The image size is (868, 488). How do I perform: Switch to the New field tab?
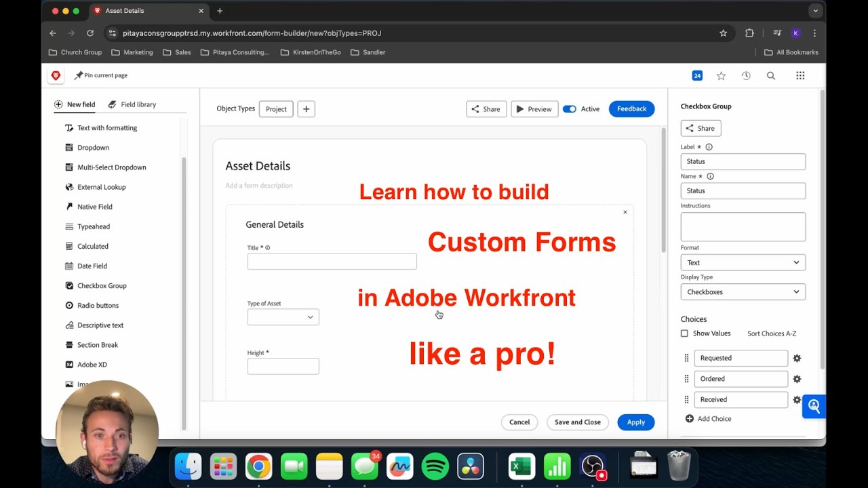[x=75, y=104]
